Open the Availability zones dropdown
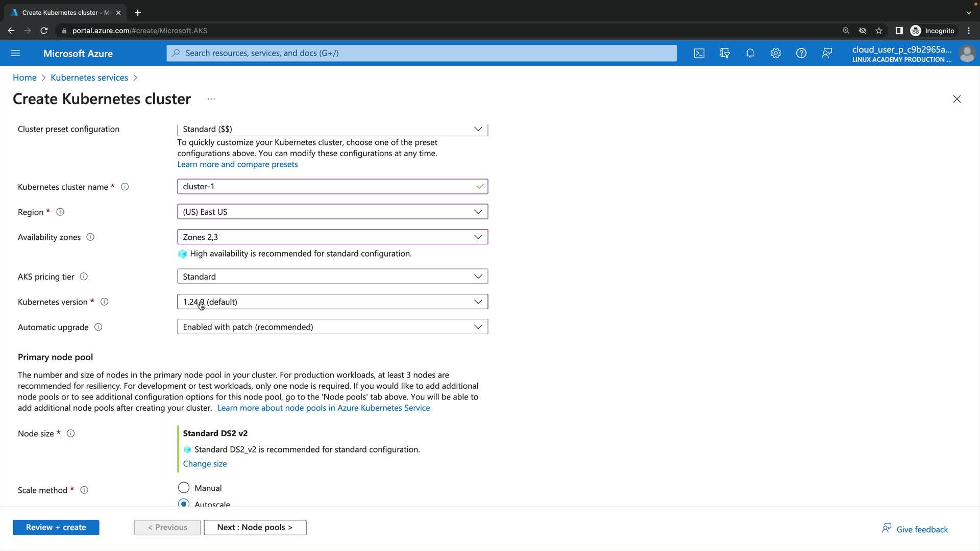This screenshot has width=980, height=551. pyautogui.click(x=332, y=237)
